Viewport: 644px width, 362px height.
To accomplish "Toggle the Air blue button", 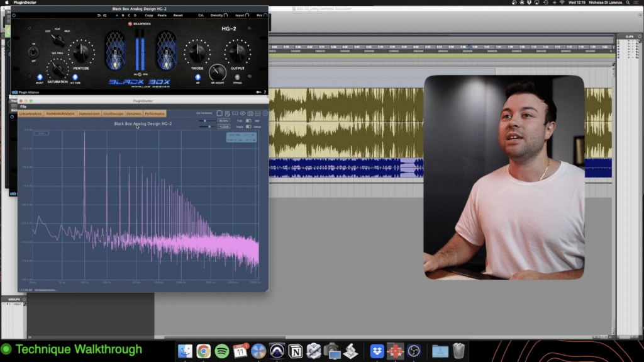I will click(198, 77).
